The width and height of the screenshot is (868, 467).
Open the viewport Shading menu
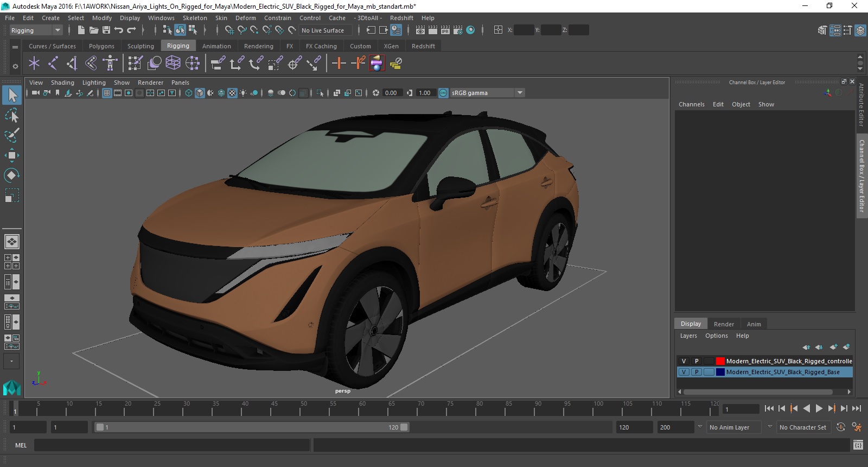(62, 83)
